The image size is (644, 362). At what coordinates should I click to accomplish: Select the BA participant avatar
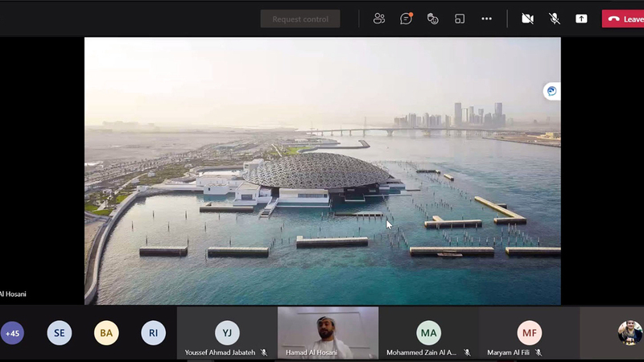pos(106,332)
